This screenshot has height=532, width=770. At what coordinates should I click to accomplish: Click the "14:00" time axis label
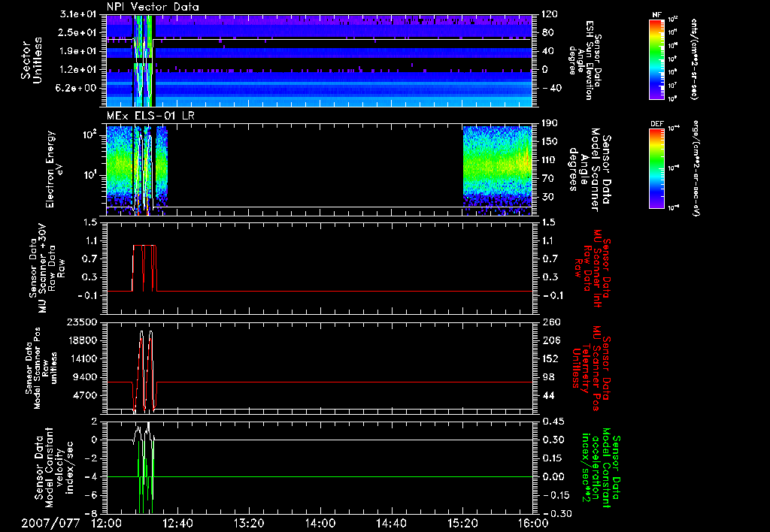coord(320,523)
